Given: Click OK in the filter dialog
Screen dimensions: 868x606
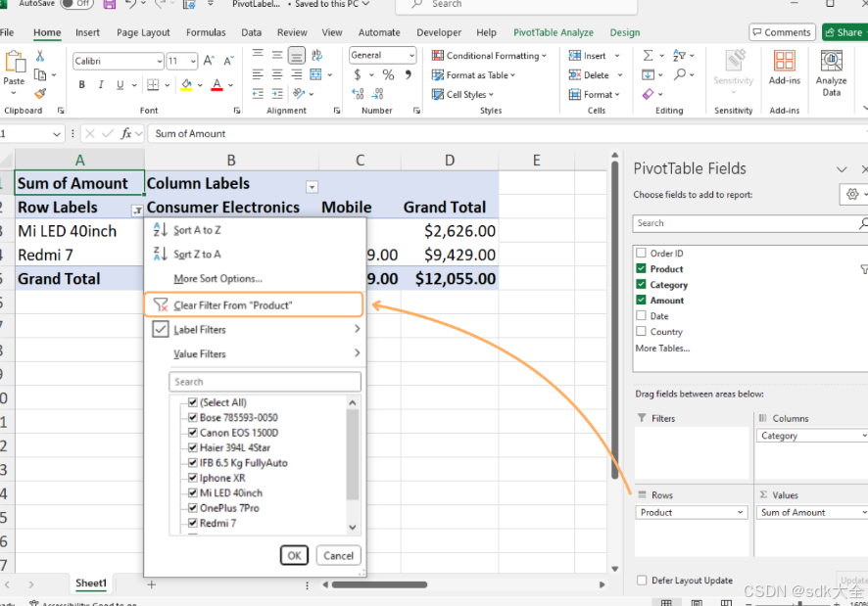Looking at the screenshot, I should tap(294, 555).
